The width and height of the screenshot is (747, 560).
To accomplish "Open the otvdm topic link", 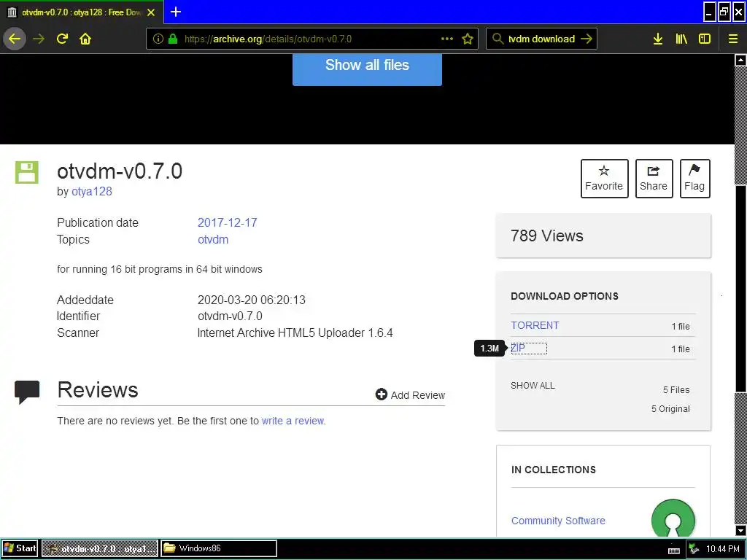I will point(213,239).
